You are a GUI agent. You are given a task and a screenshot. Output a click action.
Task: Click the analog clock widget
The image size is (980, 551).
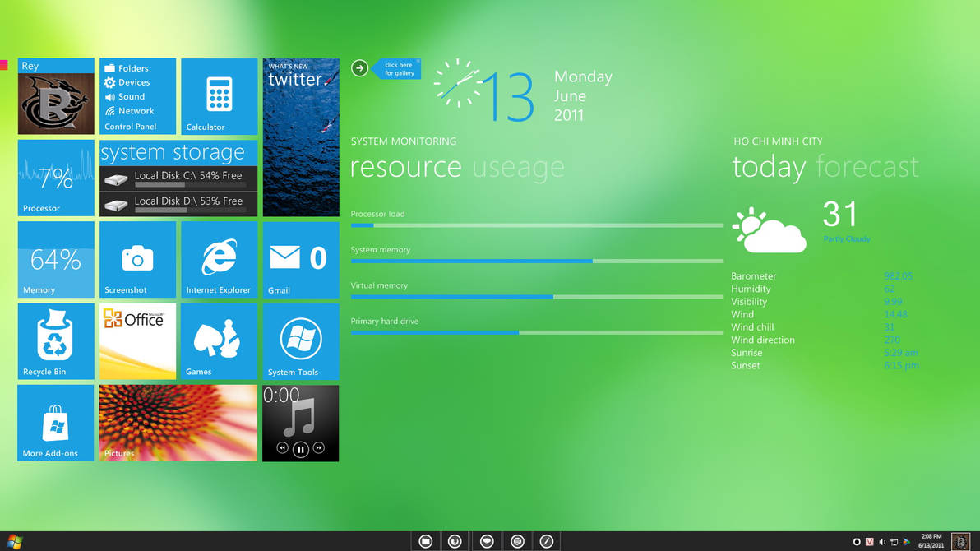coord(458,83)
